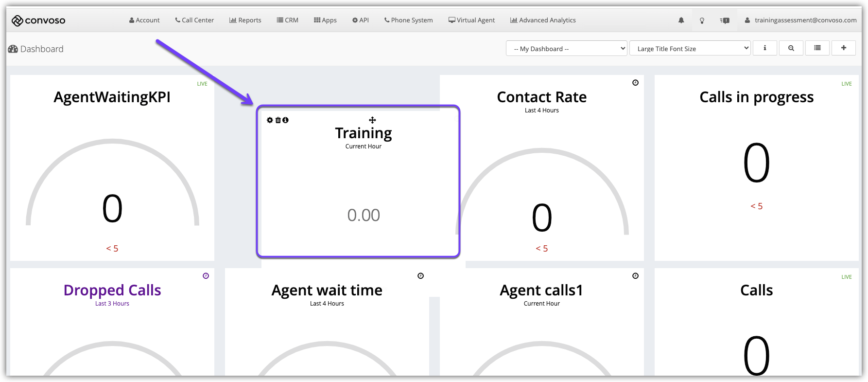Click the Contact Rate clock icon
868x382 pixels.
pyautogui.click(x=635, y=83)
